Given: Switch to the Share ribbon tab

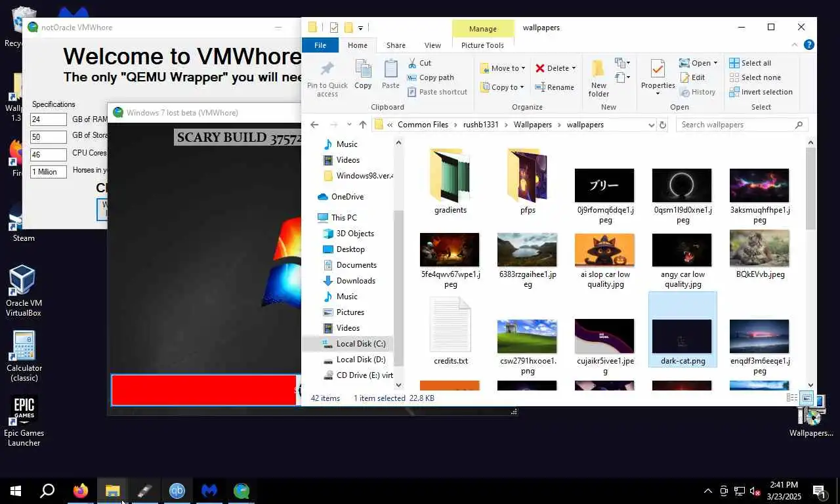Looking at the screenshot, I should (396, 45).
